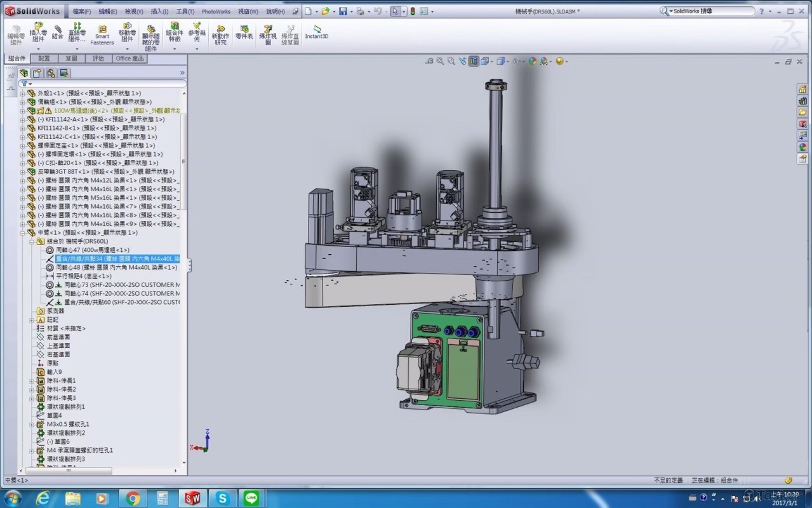Click the rebuild traffic light icon
Viewport: 812px width, 508px height.
coord(411,11)
